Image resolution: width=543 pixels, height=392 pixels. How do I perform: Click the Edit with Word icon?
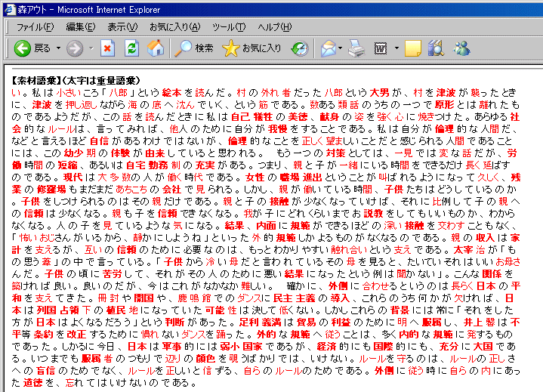click(380, 48)
